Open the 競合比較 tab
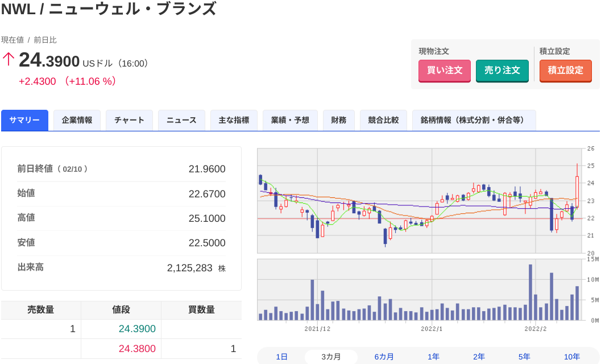Screen dimensions: 601x364 pyautogui.click(x=383, y=120)
